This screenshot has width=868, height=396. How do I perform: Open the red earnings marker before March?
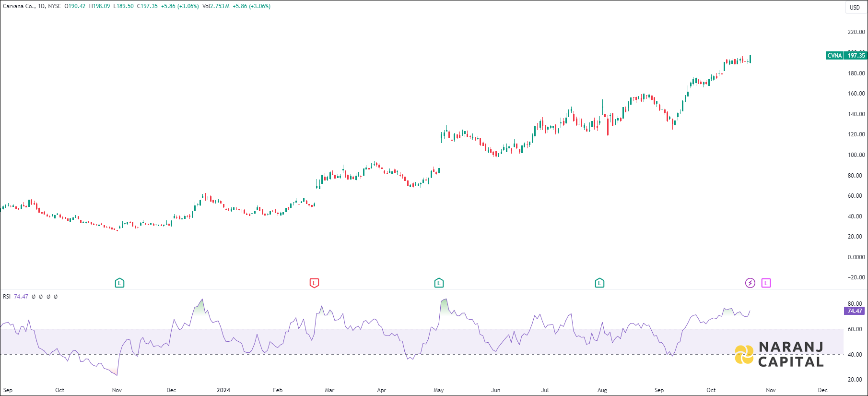[314, 283]
